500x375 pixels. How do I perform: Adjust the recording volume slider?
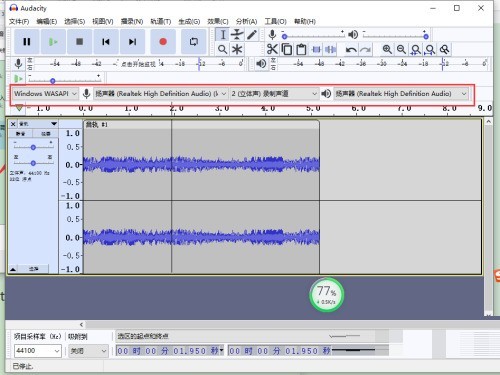coord(313,35)
